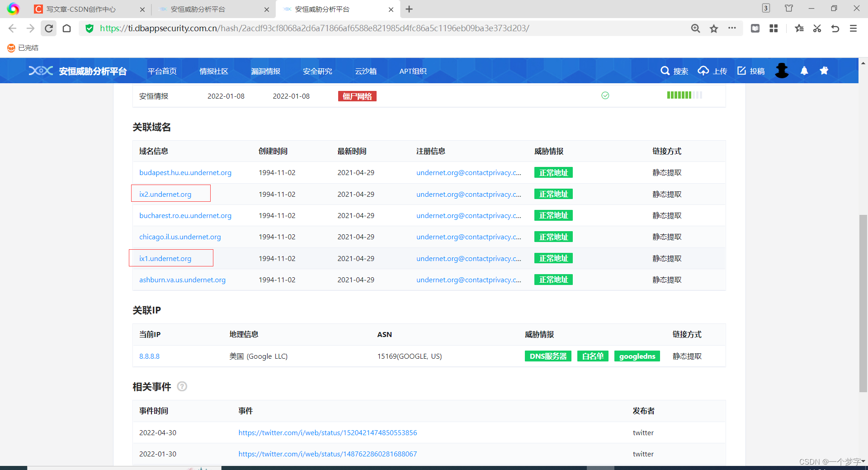The width and height of the screenshot is (868, 470).
Task: Reload the page with refresh icon
Action: (49, 28)
